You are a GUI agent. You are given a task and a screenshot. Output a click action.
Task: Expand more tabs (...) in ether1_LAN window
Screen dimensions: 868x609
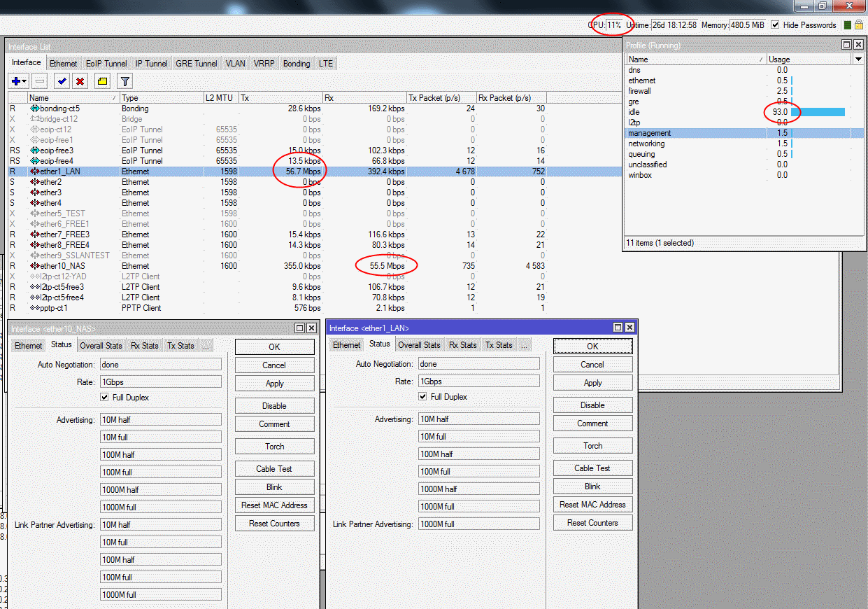(x=525, y=344)
